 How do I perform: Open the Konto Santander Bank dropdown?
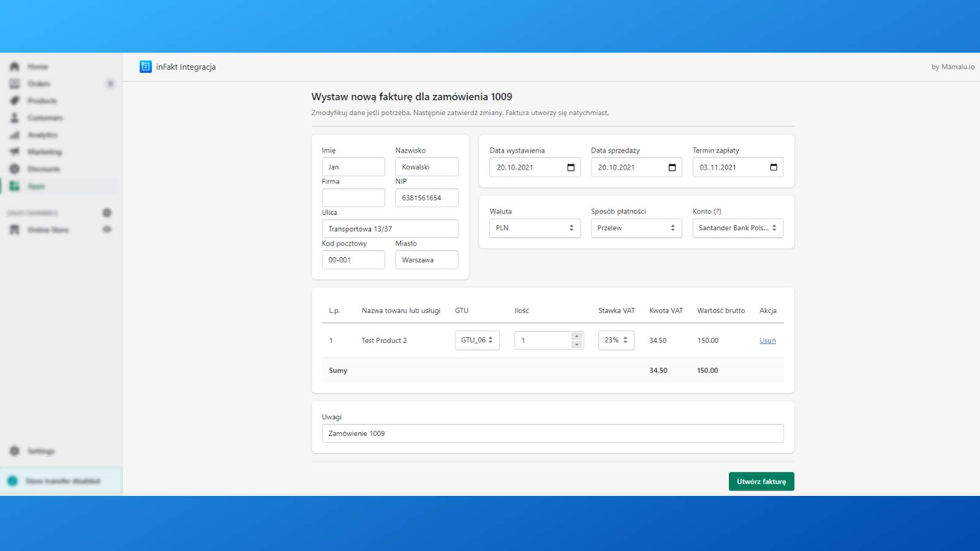pos(738,228)
